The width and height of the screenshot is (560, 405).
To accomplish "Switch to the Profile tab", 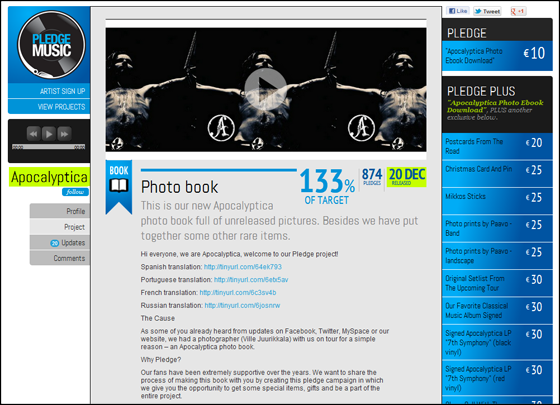I will click(x=60, y=211).
